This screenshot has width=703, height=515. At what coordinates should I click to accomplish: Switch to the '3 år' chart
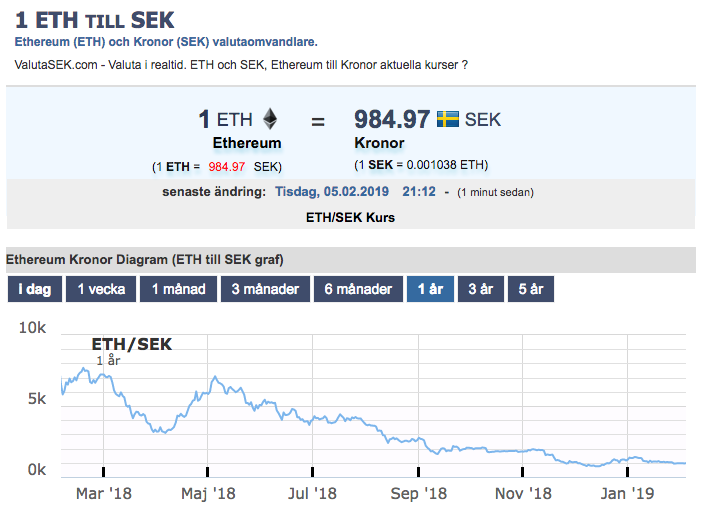(481, 289)
